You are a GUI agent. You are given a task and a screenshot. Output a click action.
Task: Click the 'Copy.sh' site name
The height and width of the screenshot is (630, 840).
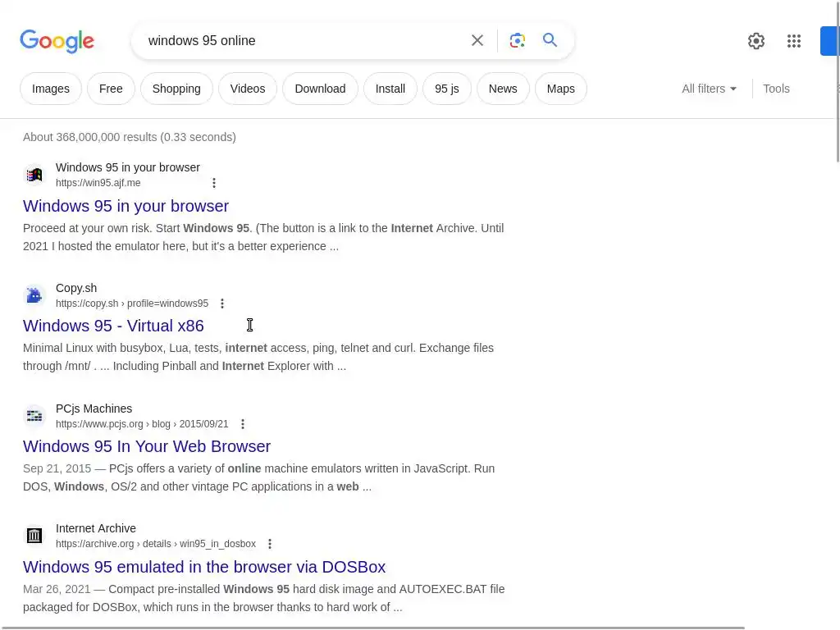76,288
